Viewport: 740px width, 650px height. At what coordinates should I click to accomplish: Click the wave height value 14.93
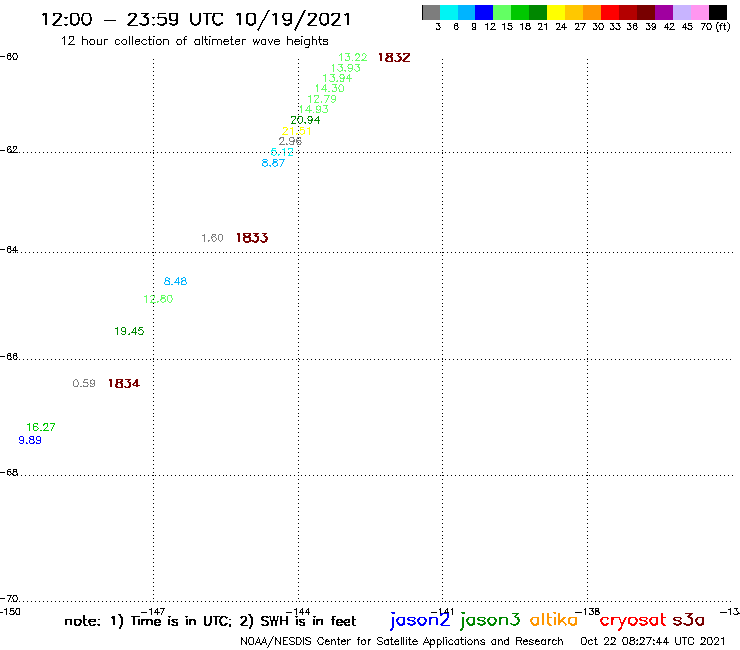313,109
